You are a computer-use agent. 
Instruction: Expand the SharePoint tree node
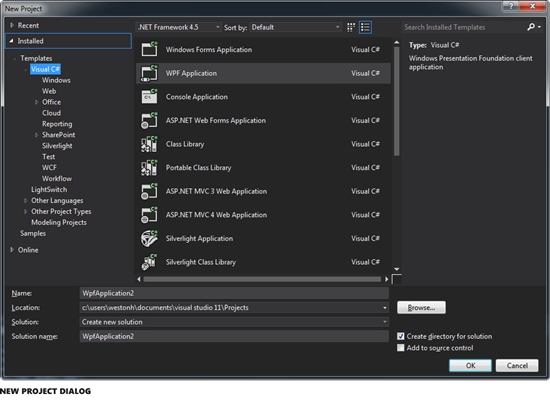[x=36, y=135]
